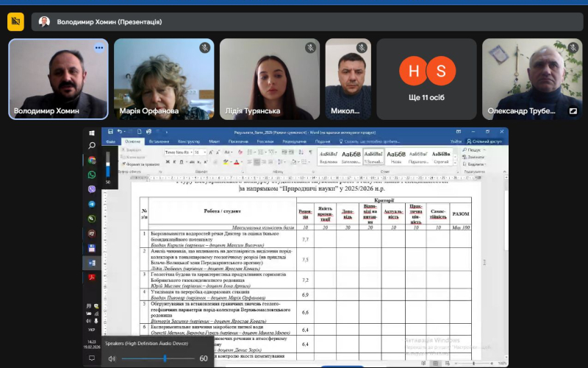The width and height of the screenshot is (588, 368).
Task: Open the WhatsApp icon in the taskbar
Action: point(92,175)
